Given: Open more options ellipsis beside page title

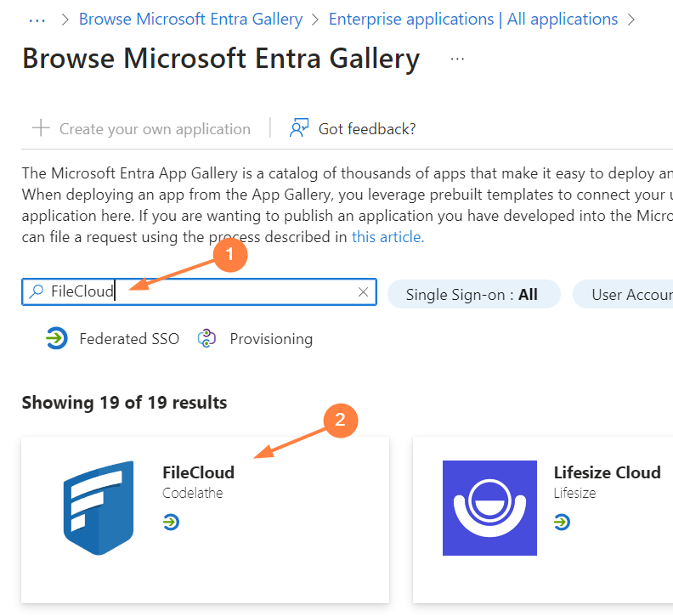Looking at the screenshot, I should (x=458, y=59).
